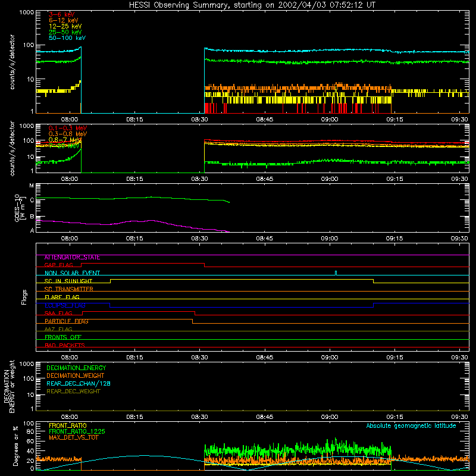The width and height of the screenshot is (476, 476).
Task: Click the REAR_DEC_WEIGHT legend label
Action: [73, 392]
